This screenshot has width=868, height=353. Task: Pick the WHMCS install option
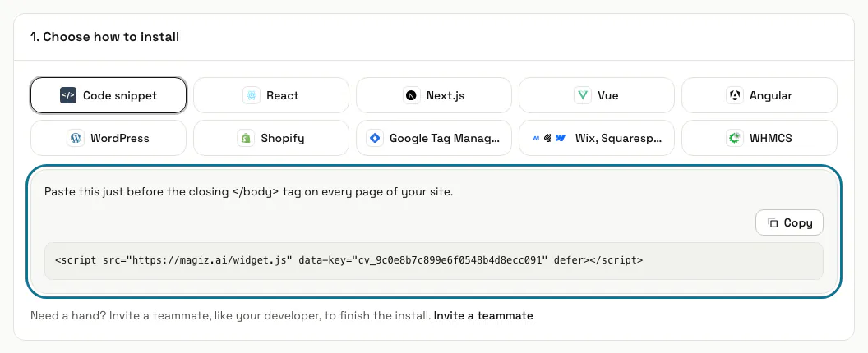click(x=759, y=138)
